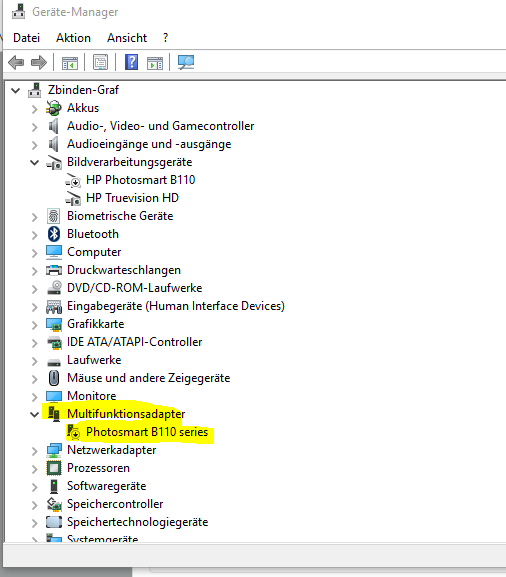Click the Biometrische Geräte fingerprint icon
The width and height of the screenshot is (506, 577).
tap(54, 216)
